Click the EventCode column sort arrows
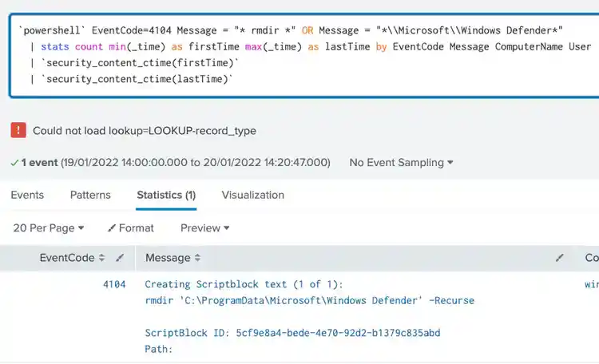599x364 pixels. click(101, 258)
